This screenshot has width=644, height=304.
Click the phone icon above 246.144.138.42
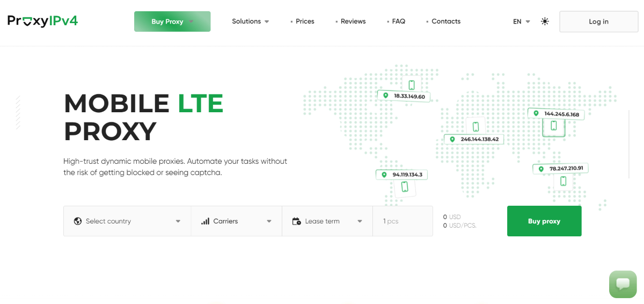pos(475,127)
